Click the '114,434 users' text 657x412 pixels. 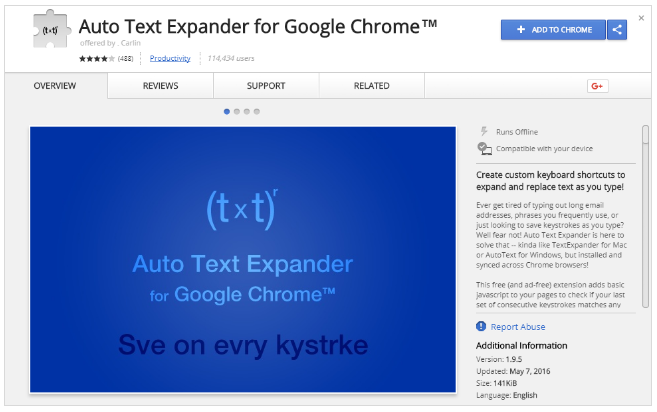pos(231,58)
